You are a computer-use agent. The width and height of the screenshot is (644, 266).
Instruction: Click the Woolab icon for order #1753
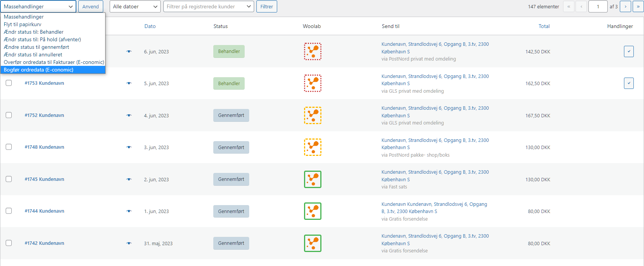click(x=312, y=83)
